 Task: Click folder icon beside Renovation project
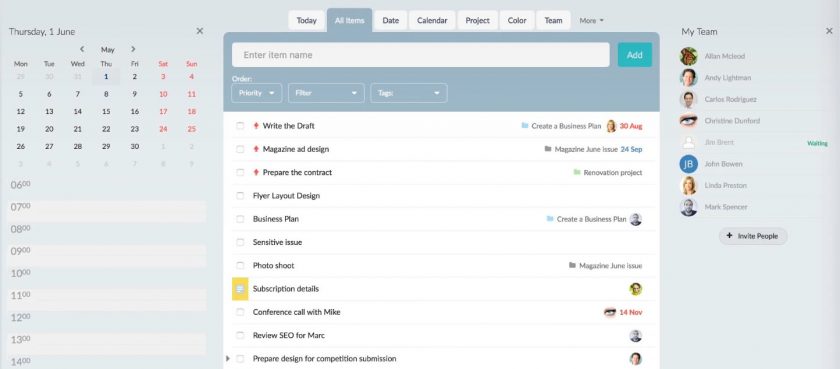coord(577,172)
